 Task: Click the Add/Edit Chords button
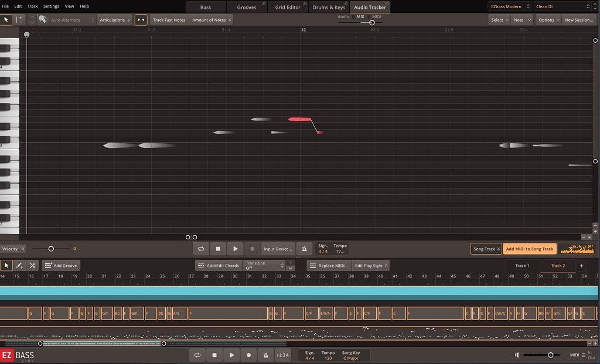pyautogui.click(x=219, y=265)
